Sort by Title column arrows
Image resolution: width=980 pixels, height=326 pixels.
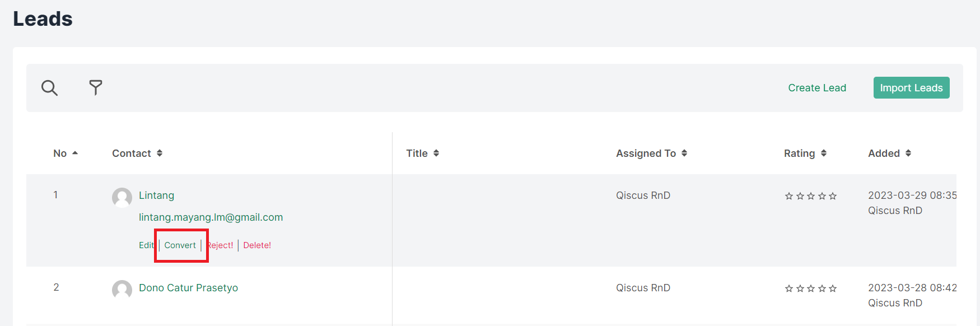tap(436, 153)
